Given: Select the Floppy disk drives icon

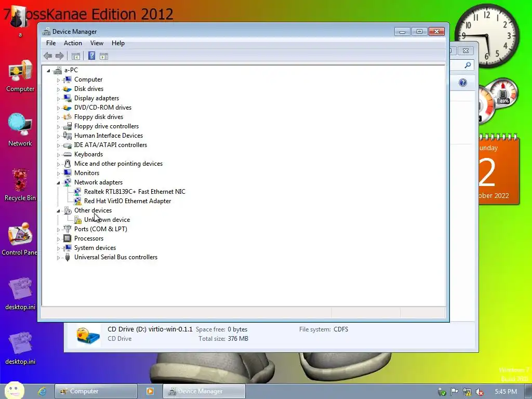Looking at the screenshot, I should 68,117.
